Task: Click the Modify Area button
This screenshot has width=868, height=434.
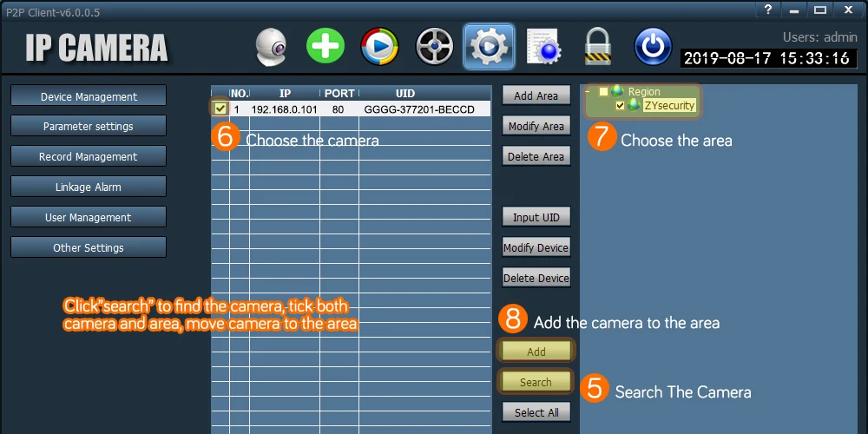Action: coord(536,126)
